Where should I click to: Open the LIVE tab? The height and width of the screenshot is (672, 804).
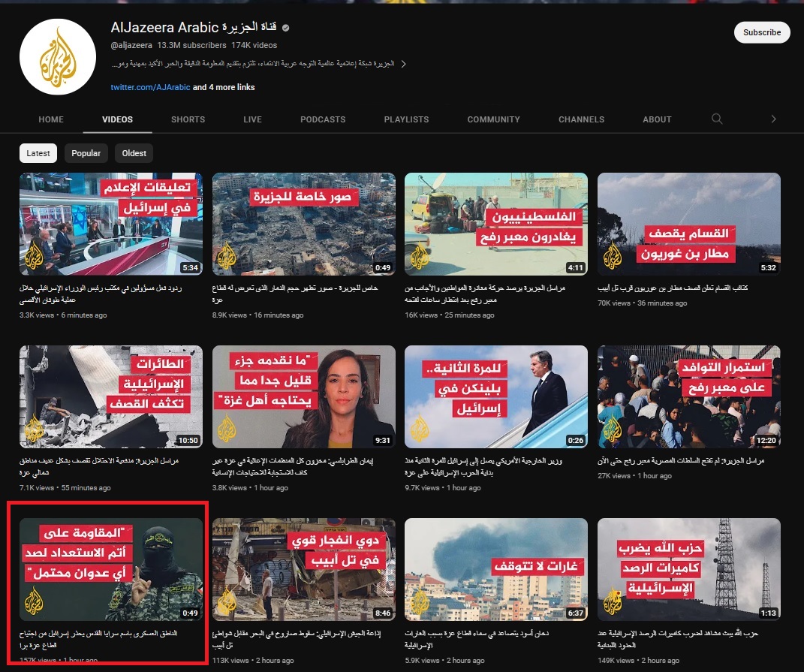[x=253, y=119]
